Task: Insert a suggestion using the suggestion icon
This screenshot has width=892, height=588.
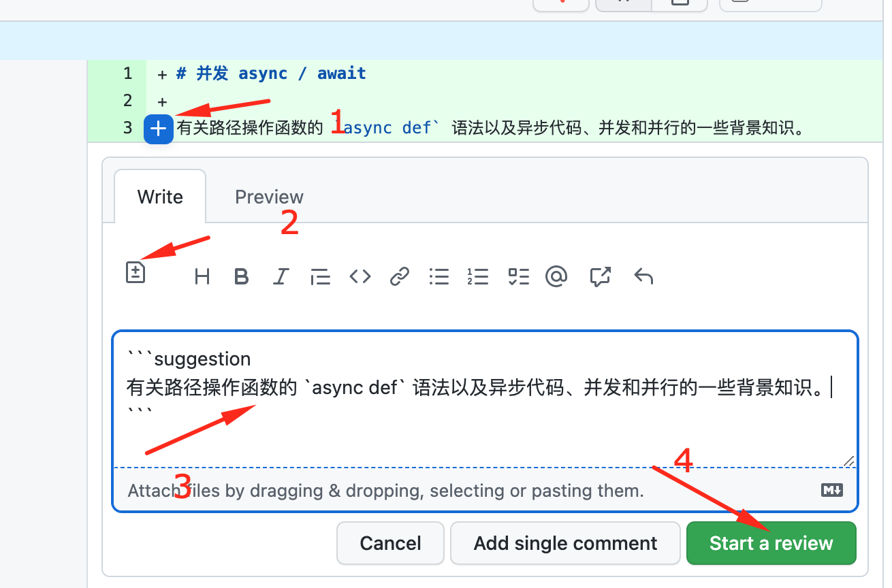Action: click(136, 272)
